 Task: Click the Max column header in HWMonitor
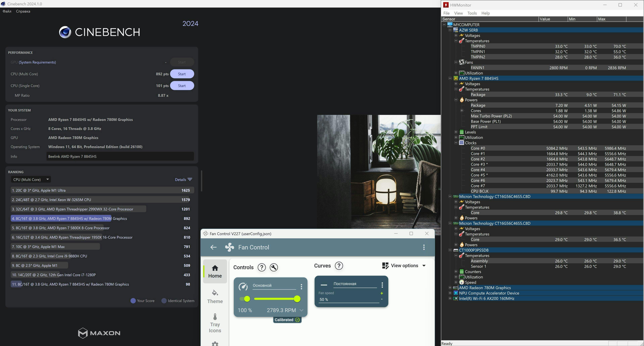[611, 19]
